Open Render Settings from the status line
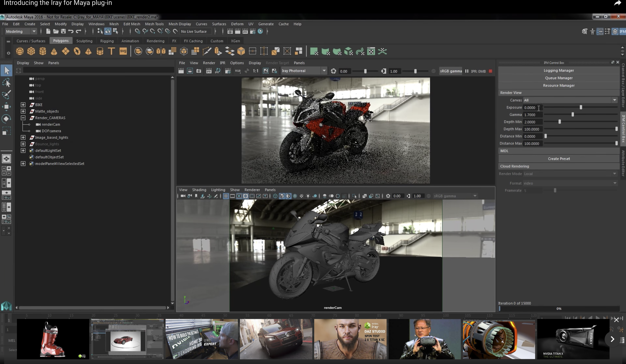This screenshot has height=364, width=626. pos(253,31)
